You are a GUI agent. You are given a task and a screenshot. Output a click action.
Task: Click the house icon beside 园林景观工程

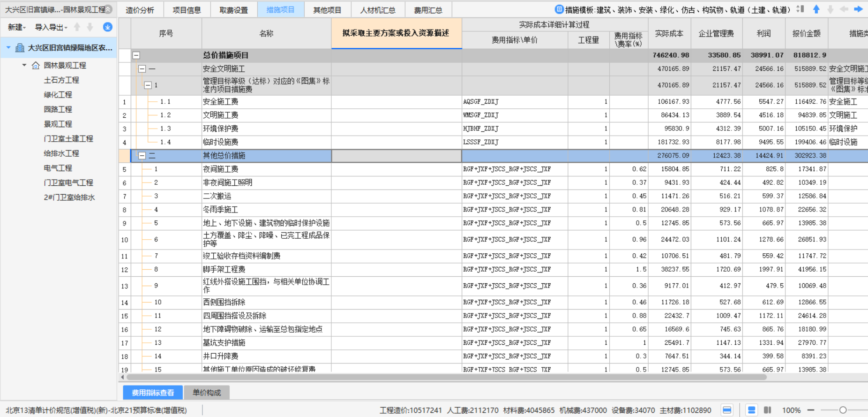[36, 65]
